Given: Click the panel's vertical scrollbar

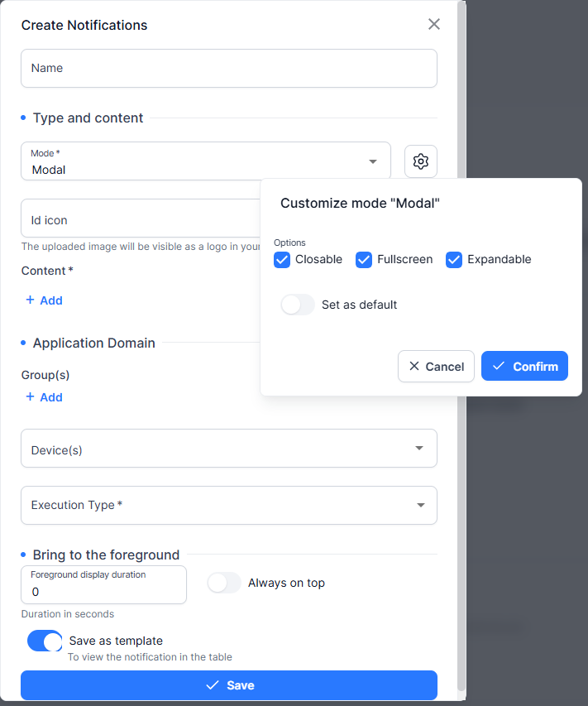Looking at the screenshot, I should pyautogui.click(x=461, y=346).
